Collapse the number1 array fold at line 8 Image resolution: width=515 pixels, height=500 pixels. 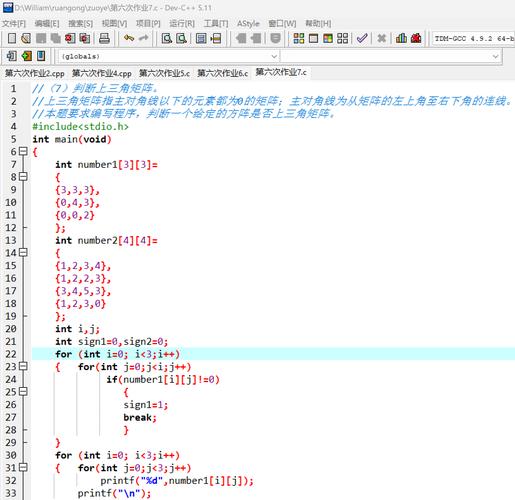click(x=23, y=177)
